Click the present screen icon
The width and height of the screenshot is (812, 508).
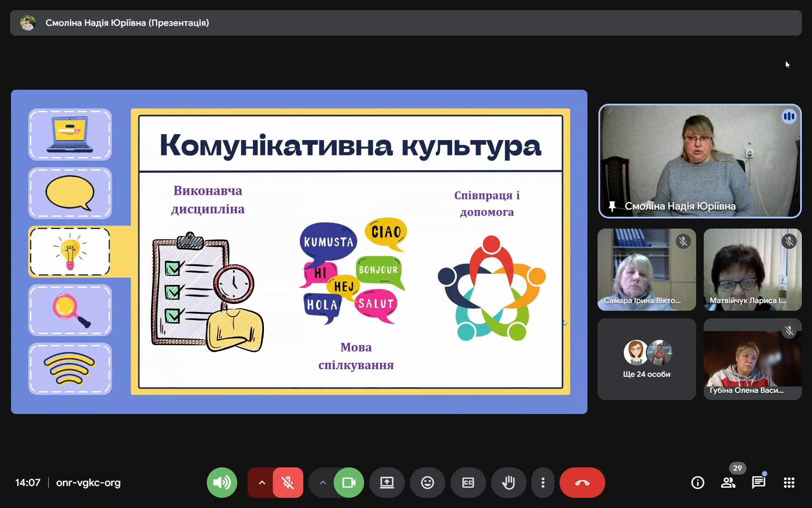pyautogui.click(x=387, y=483)
